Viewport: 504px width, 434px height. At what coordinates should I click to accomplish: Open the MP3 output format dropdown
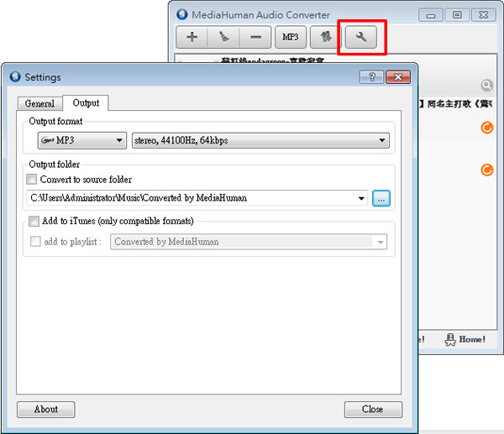(82, 140)
